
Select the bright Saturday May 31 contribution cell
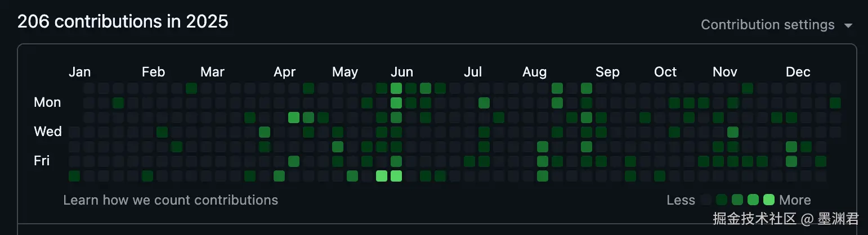(x=382, y=176)
